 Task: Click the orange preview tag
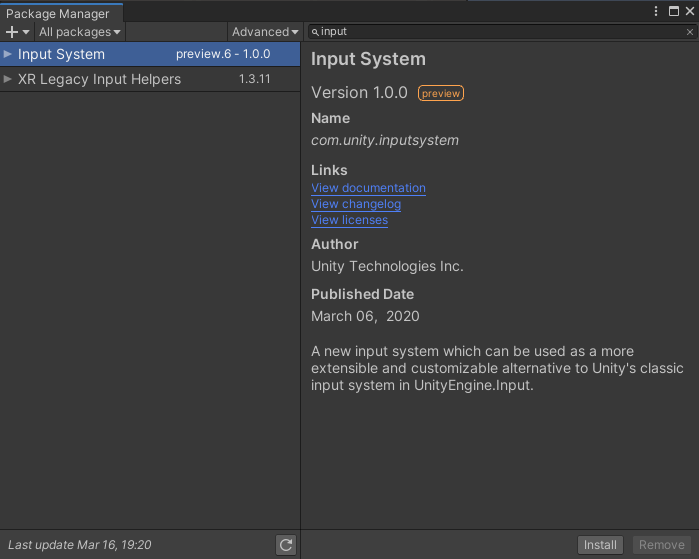click(441, 93)
